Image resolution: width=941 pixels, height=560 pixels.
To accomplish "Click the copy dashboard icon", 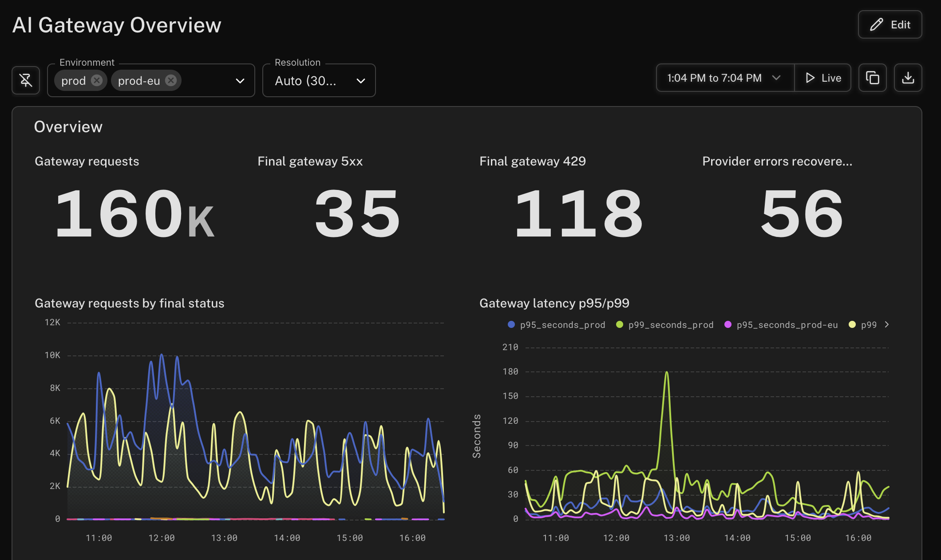I will pos(872,78).
